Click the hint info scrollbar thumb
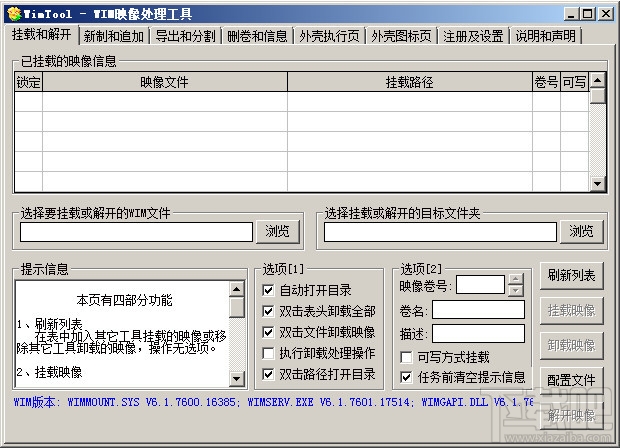Screen dimensions: 620x448 (236, 307)
